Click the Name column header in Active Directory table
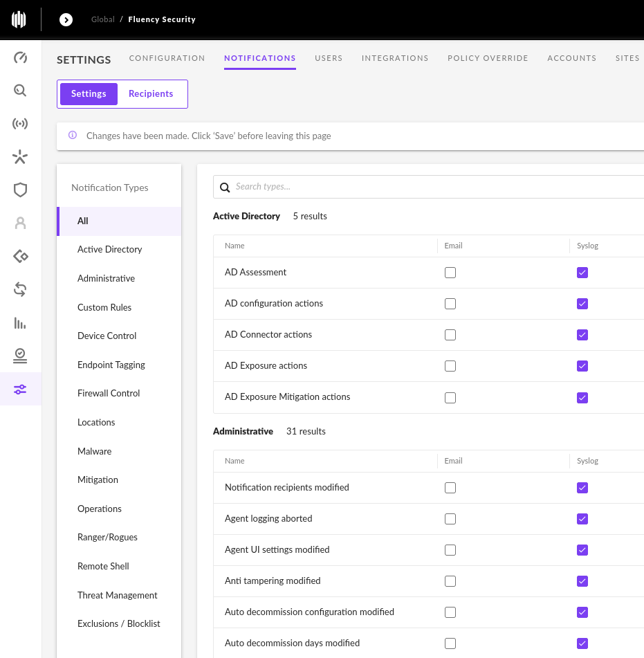 pyautogui.click(x=234, y=246)
